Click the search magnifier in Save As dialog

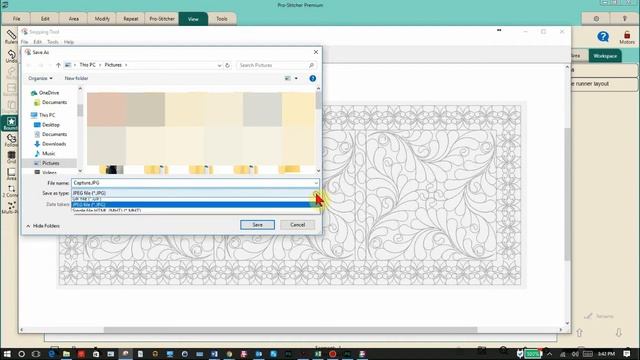(x=311, y=65)
